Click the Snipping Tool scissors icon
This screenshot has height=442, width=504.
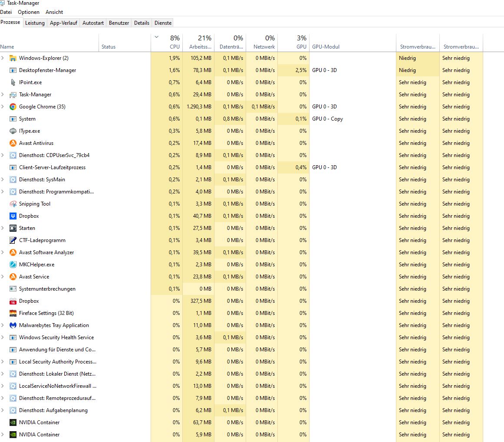click(x=13, y=204)
